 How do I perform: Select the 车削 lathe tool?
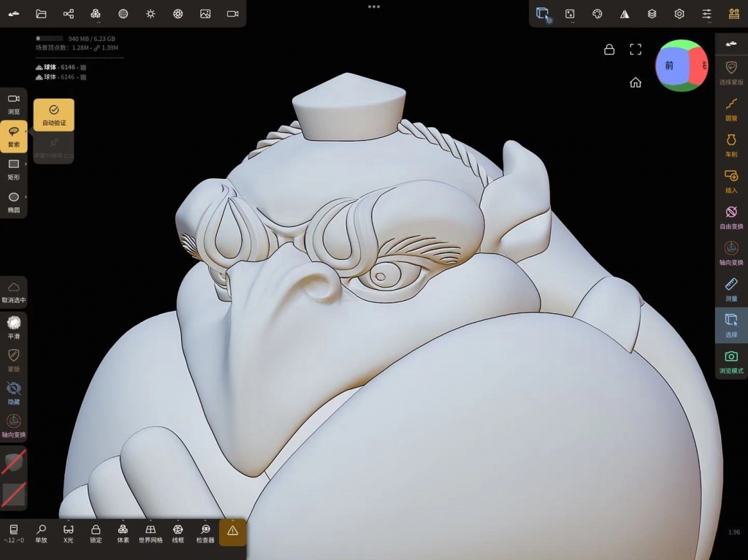point(731,145)
